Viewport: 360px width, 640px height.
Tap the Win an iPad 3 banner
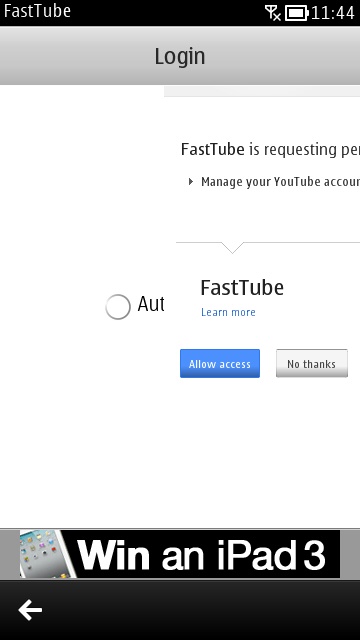(x=180, y=554)
